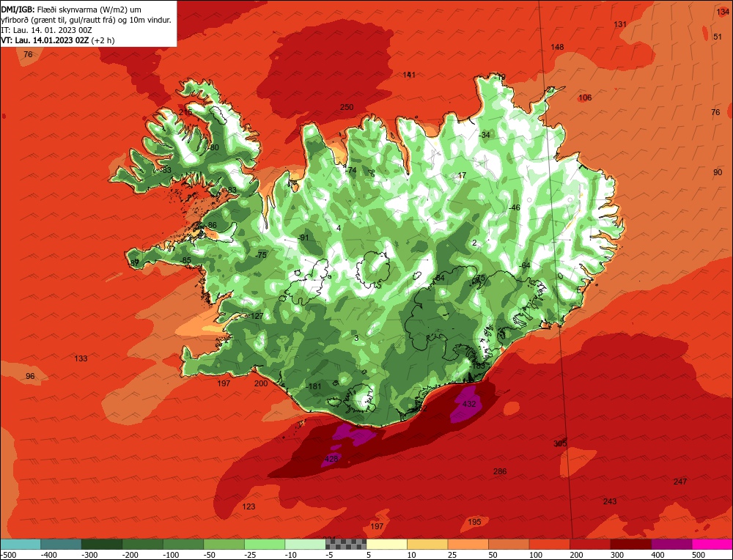Viewport: 733px width, 560px height.
Task: Click the red swatch between 200 and 300
Action: (x=590, y=544)
